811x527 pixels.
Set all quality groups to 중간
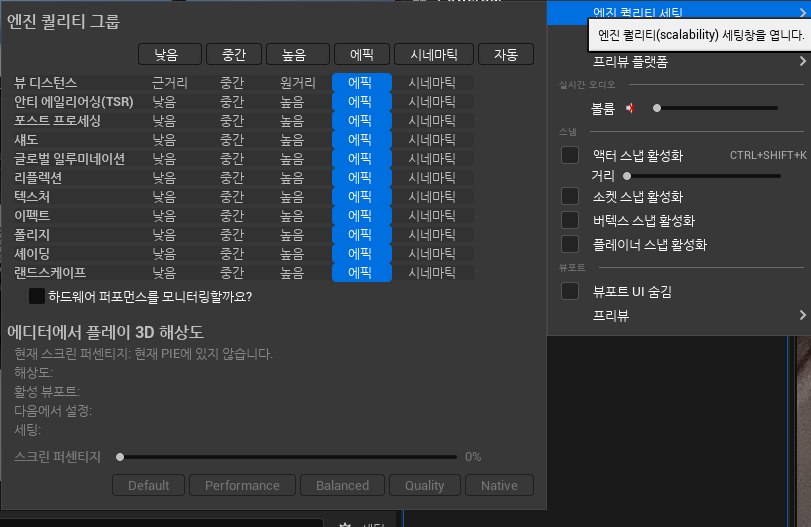point(234,54)
